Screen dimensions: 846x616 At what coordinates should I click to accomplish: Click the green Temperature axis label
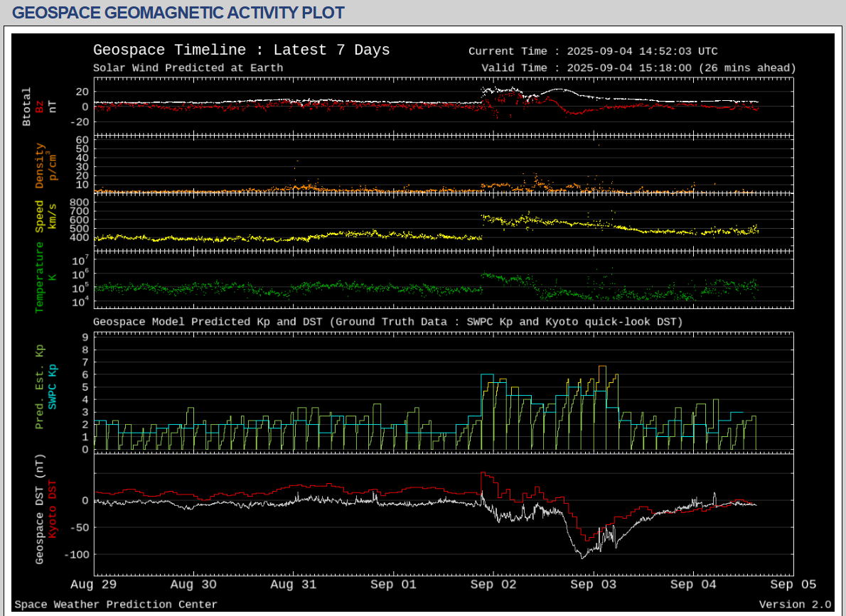[40, 277]
